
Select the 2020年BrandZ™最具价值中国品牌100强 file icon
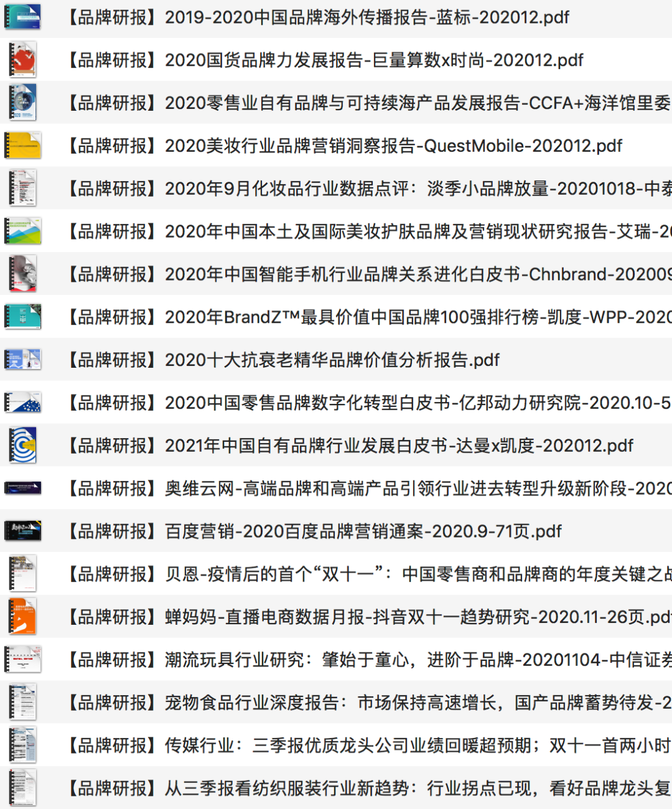pyautogui.click(x=22, y=317)
